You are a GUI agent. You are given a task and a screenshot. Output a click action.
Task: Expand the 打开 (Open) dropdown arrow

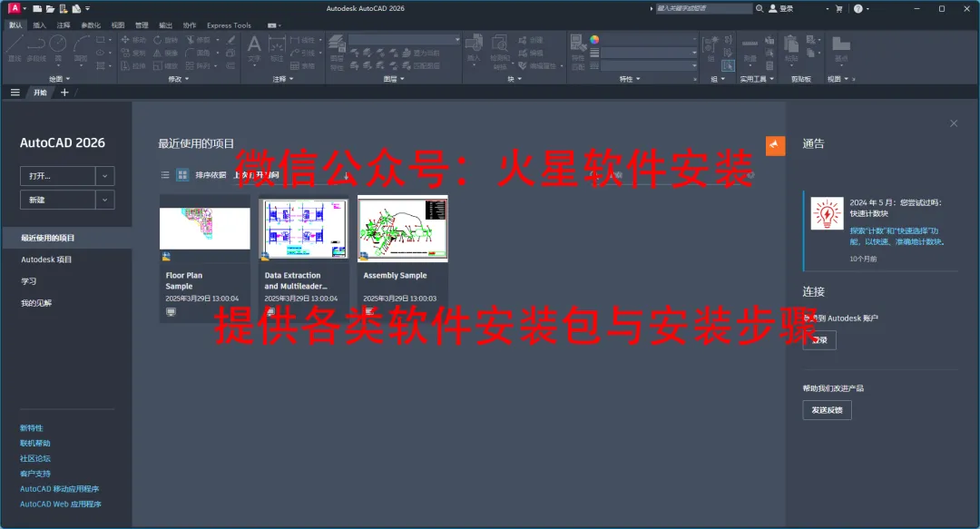105,176
